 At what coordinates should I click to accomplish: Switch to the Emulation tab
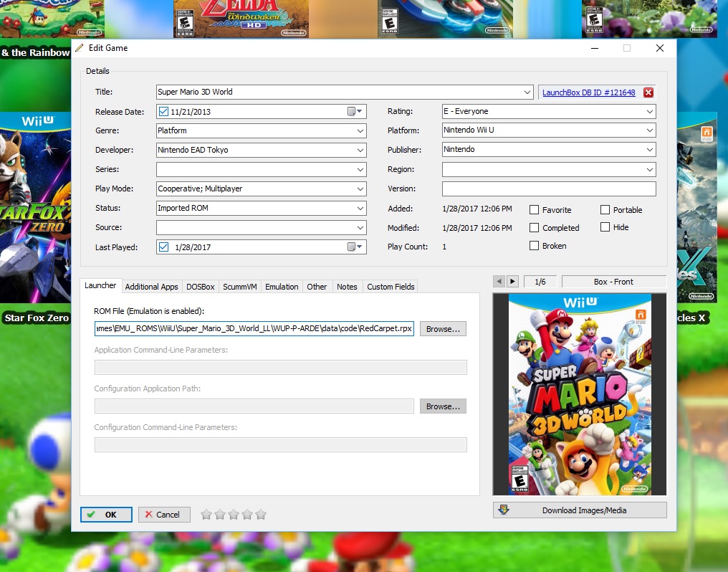coord(282,287)
